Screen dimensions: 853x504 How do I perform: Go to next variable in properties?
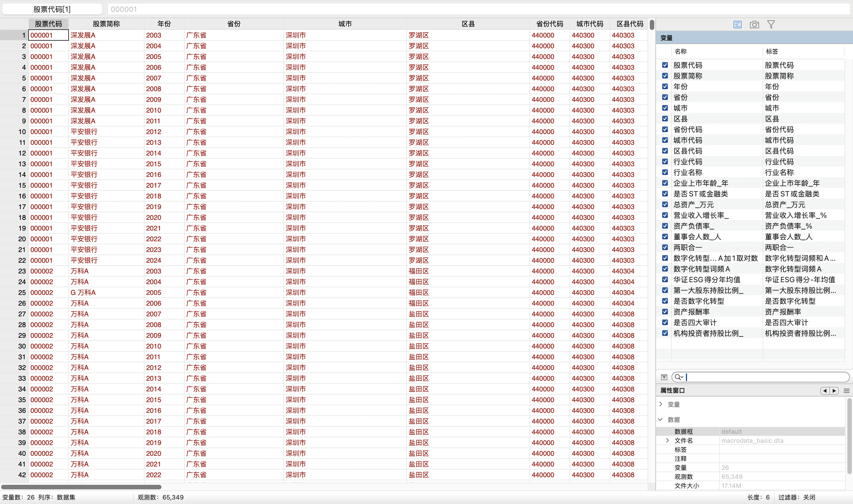click(x=834, y=391)
